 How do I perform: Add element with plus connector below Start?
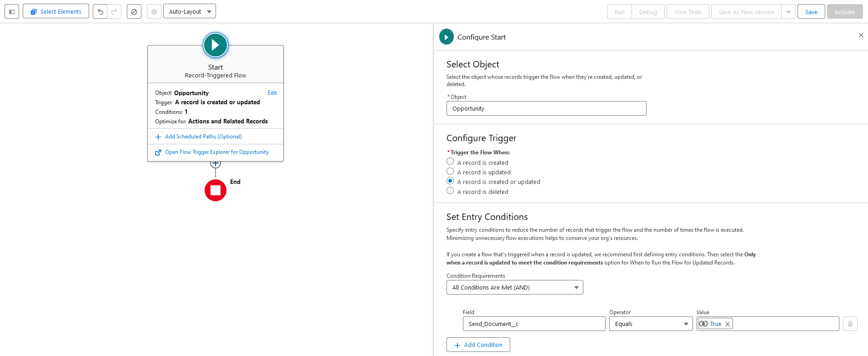click(x=216, y=163)
